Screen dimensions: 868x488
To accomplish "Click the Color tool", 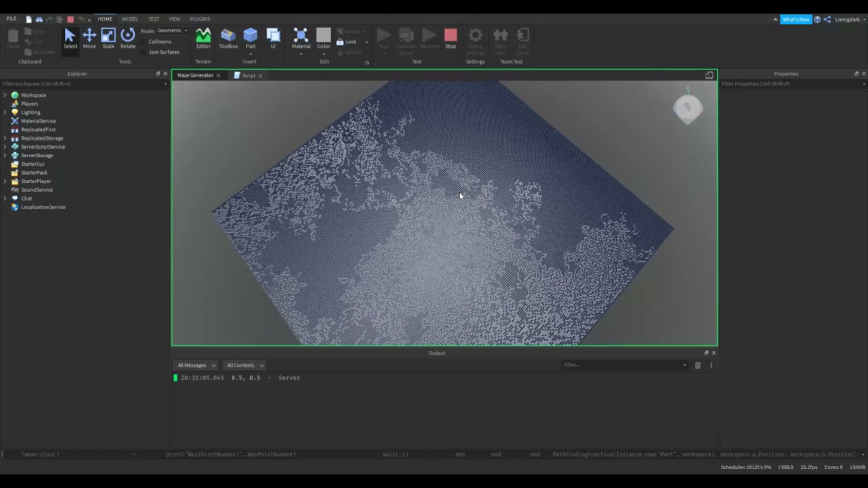I will point(323,39).
